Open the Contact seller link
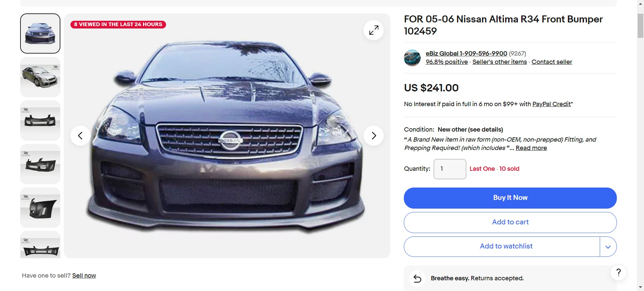 (x=552, y=62)
